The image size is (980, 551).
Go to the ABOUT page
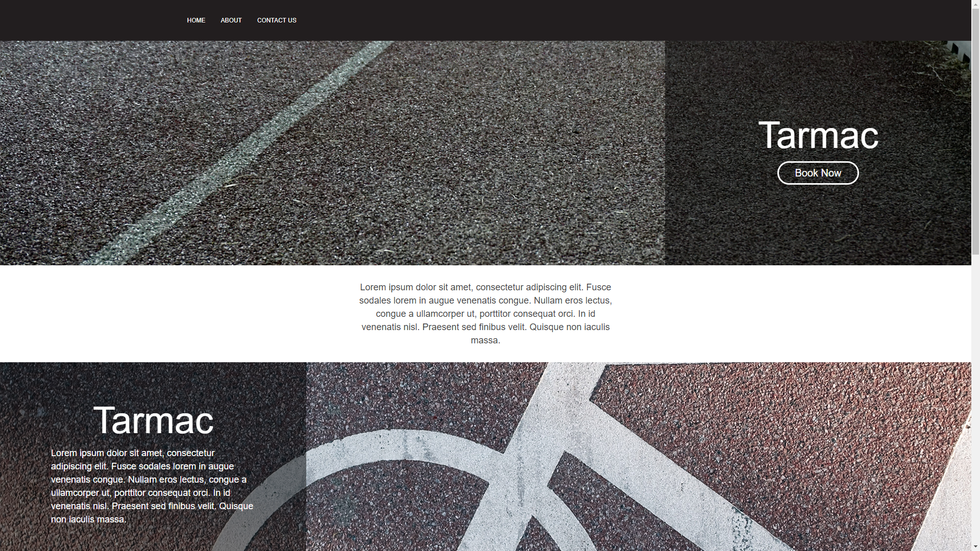(x=231, y=20)
